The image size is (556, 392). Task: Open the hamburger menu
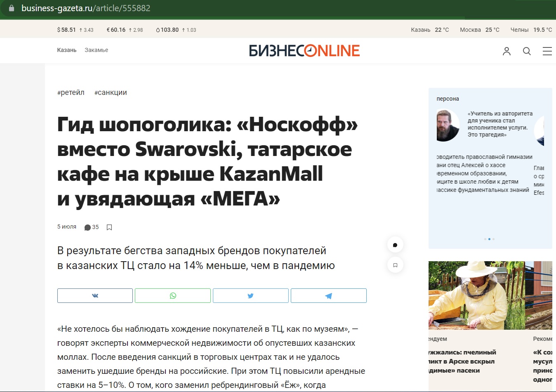tap(548, 51)
